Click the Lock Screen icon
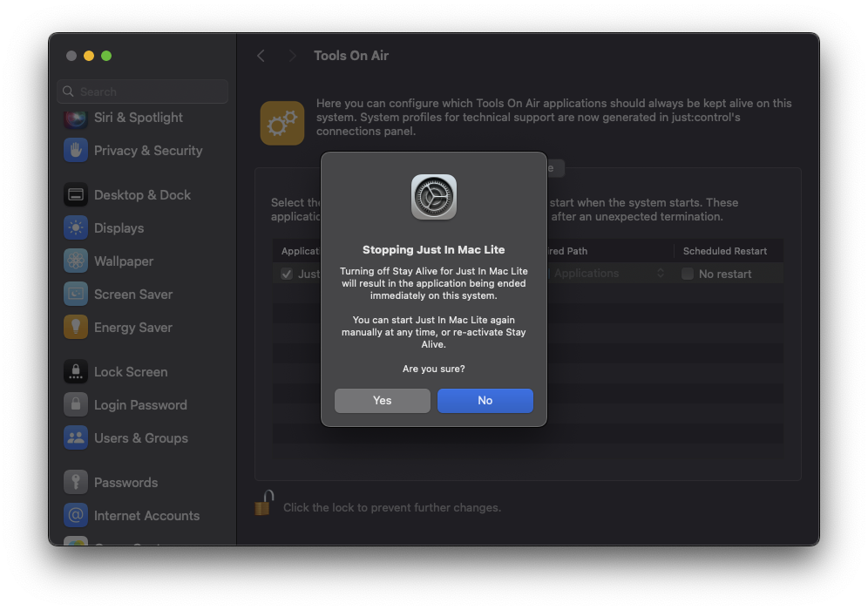868x610 pixels. coord(76,372)
